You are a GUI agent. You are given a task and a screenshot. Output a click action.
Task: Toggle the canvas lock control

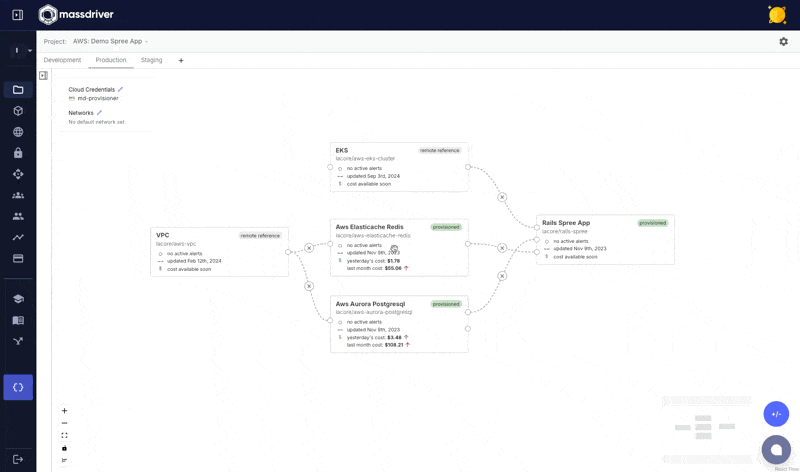point(65,448)
